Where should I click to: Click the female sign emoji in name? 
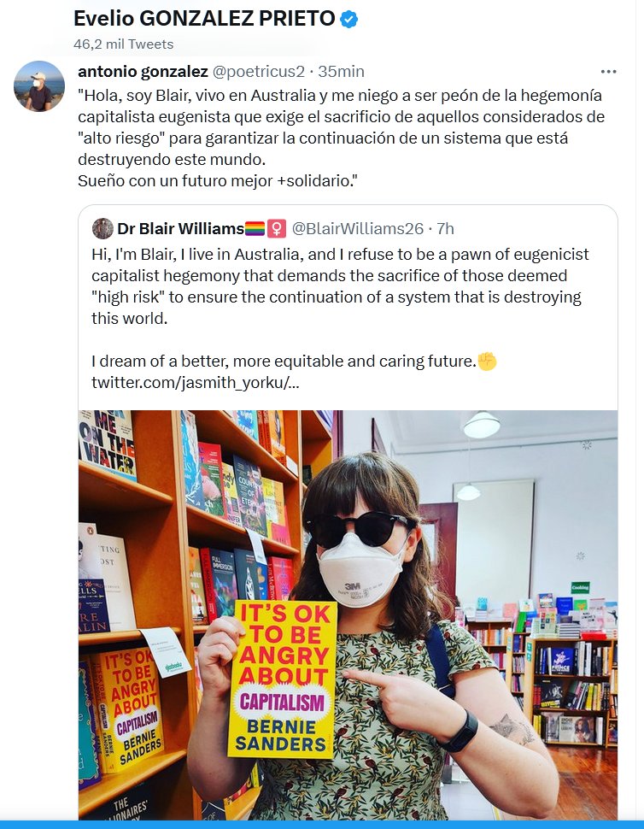tap(277, 229)
